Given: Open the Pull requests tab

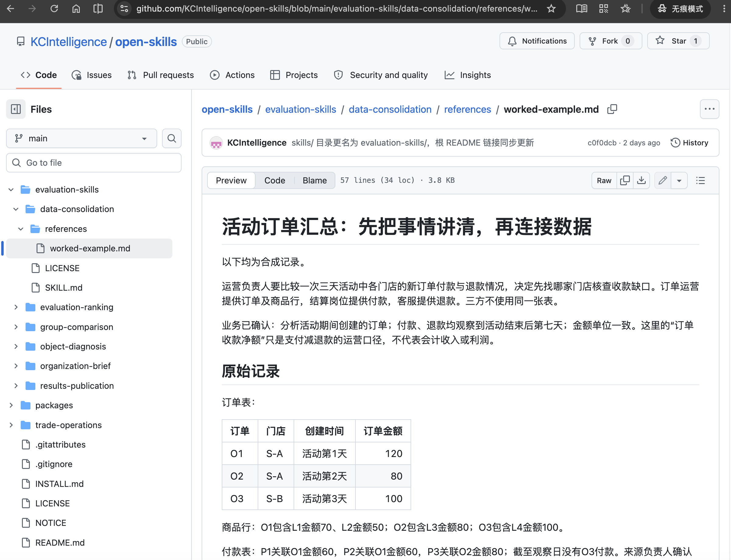Looking at the screenshot, I should point(161,75).
